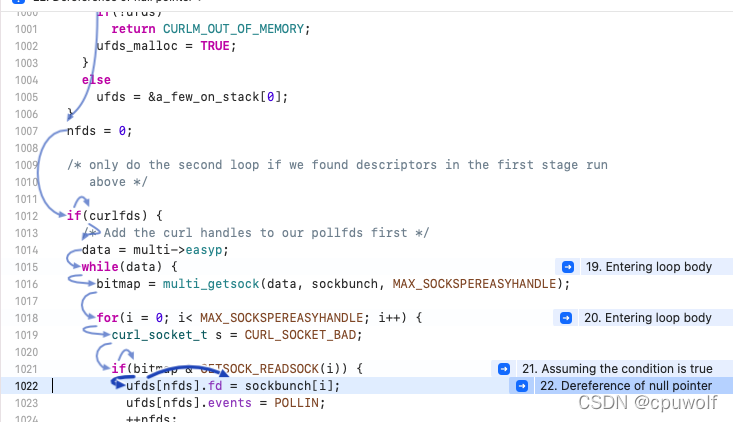This screenshot has height=422, width=733.
Task: Click sockbunch argument on line 1016
Action: point(345,284)
